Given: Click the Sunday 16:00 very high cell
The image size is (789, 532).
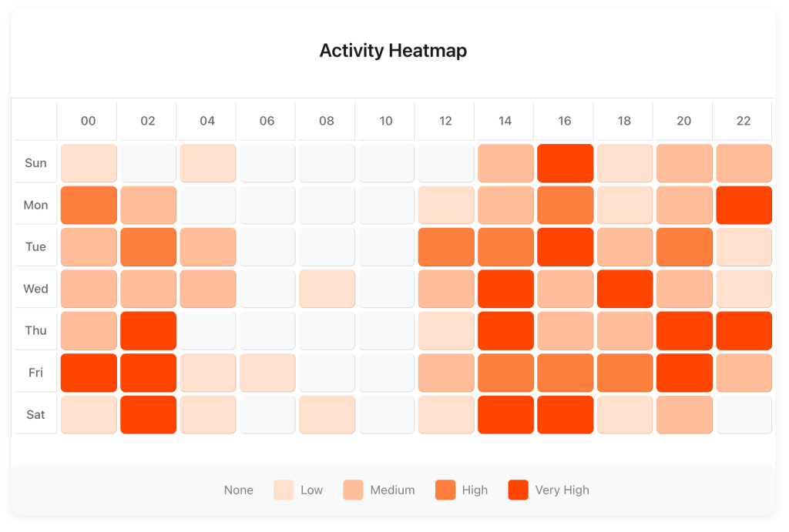Looking at the screenshot, I should point(565,163).
